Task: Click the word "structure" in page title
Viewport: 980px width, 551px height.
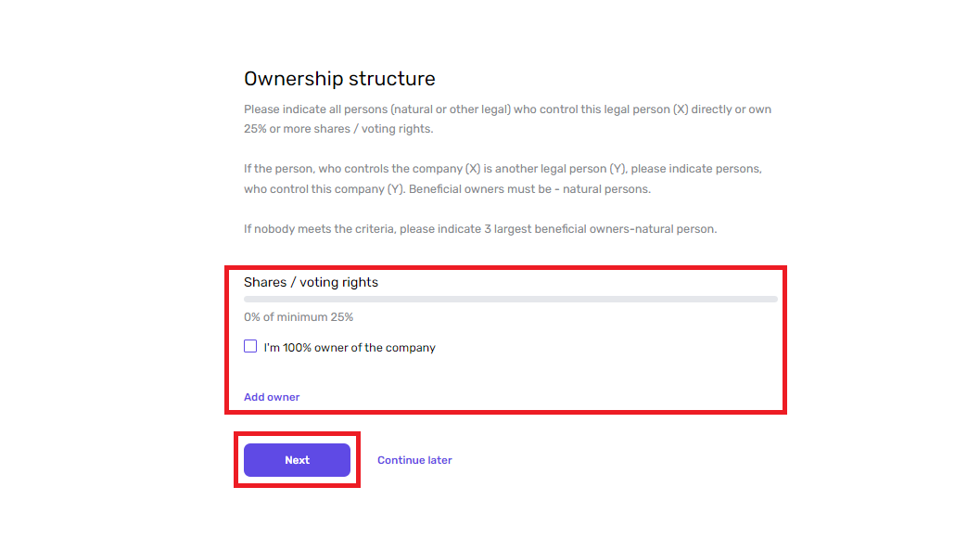Action: (392, 79)
